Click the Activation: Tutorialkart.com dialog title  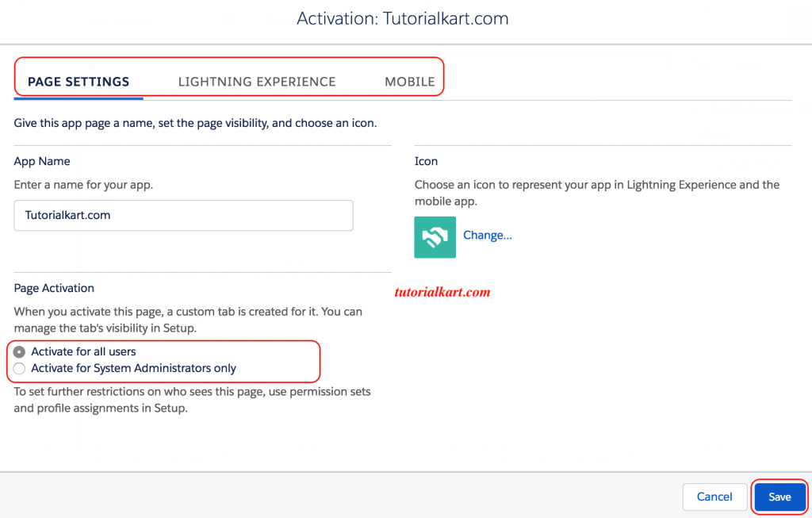pyautogui.click(x=402, y=18)
